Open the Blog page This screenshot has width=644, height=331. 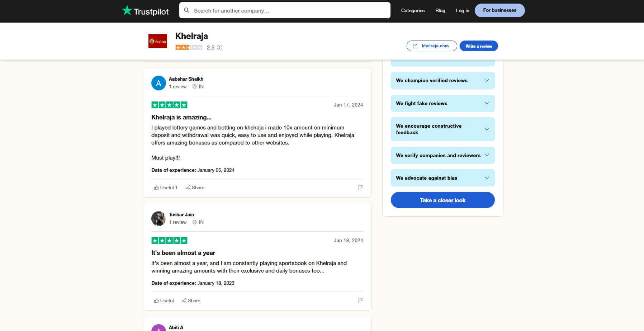(x=440, y=10)
